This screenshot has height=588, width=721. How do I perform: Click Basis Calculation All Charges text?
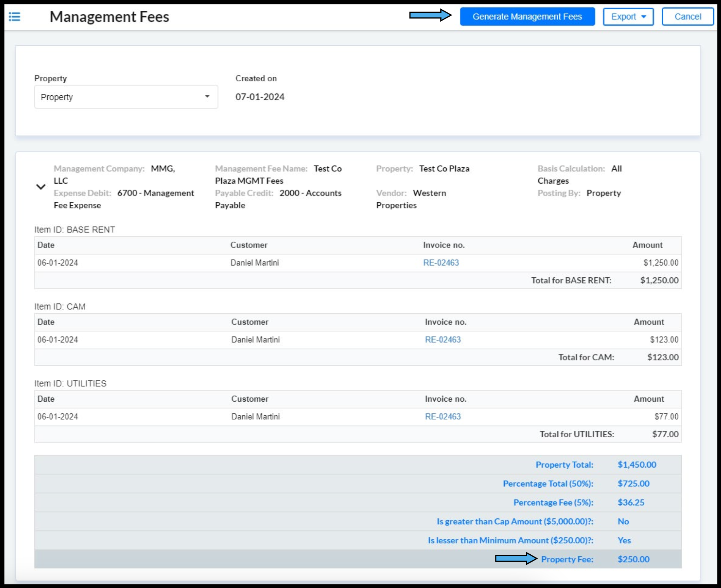(x=580, y=175)
